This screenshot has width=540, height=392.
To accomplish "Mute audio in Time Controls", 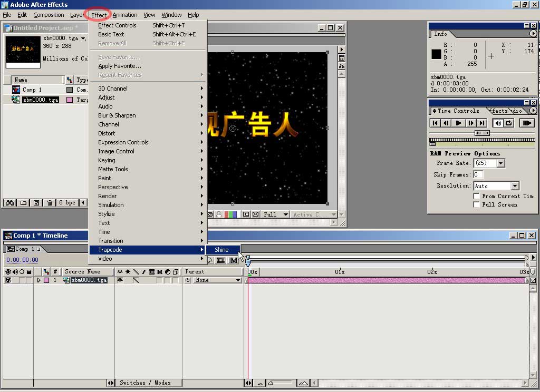I will 498,123.
